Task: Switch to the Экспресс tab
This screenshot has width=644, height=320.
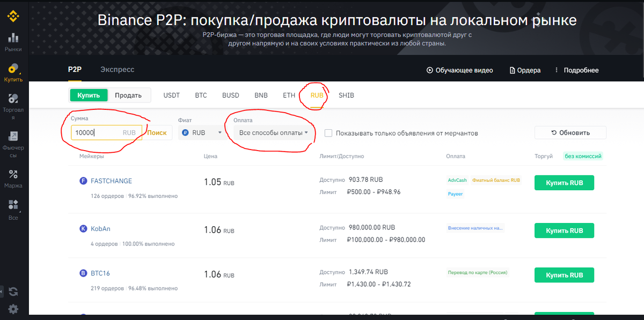Action: tap(118, 70)
